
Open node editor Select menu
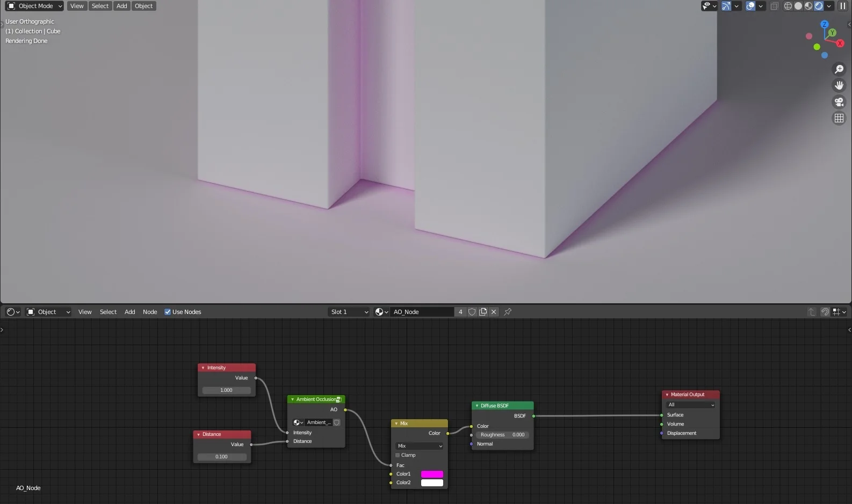(x=108, y=312)
